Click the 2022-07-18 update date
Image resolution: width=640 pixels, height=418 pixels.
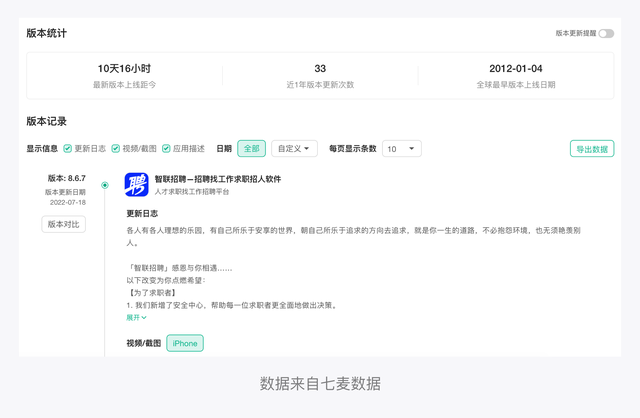pos(68,202)
